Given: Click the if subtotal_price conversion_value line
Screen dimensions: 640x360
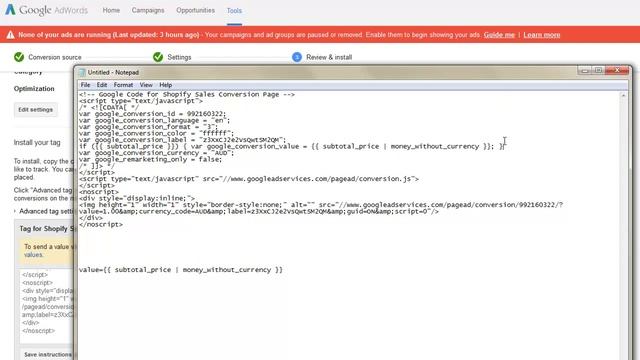Looking at the screenshot, I should pos(291,147).
